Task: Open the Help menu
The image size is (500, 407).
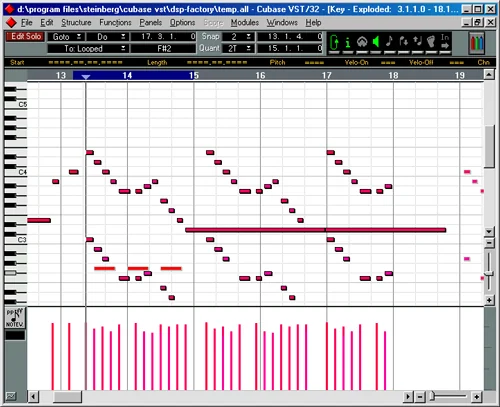Action: coord(313,23)
